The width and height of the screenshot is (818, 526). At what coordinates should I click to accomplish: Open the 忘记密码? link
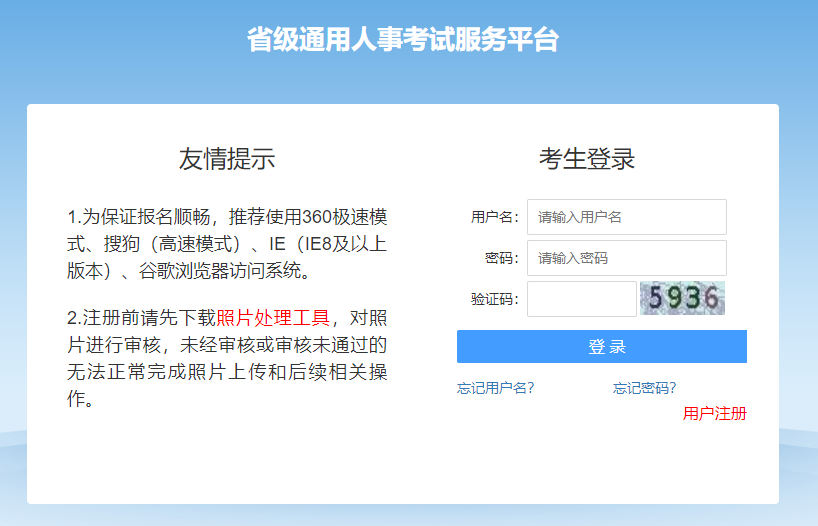pos(644,388)
